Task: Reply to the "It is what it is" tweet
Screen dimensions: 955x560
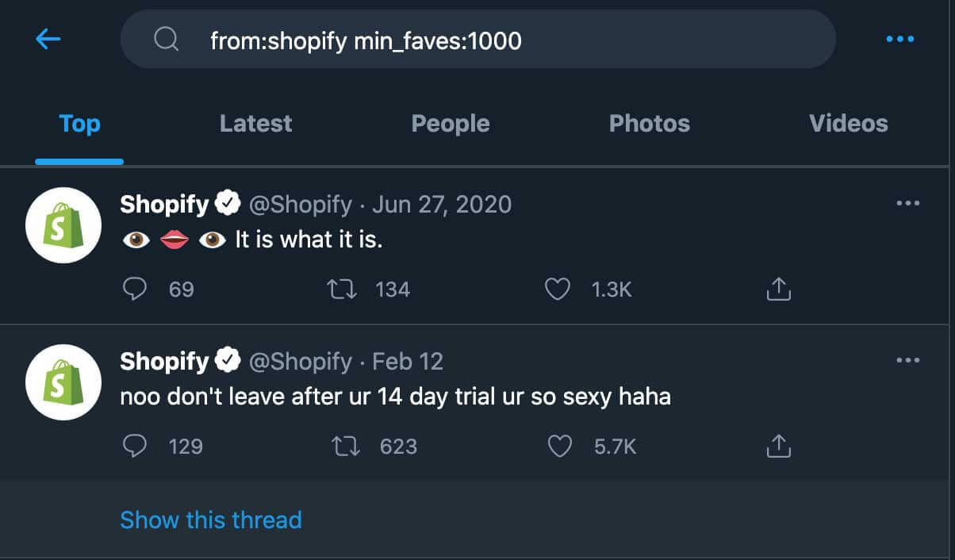Action: 136,290
